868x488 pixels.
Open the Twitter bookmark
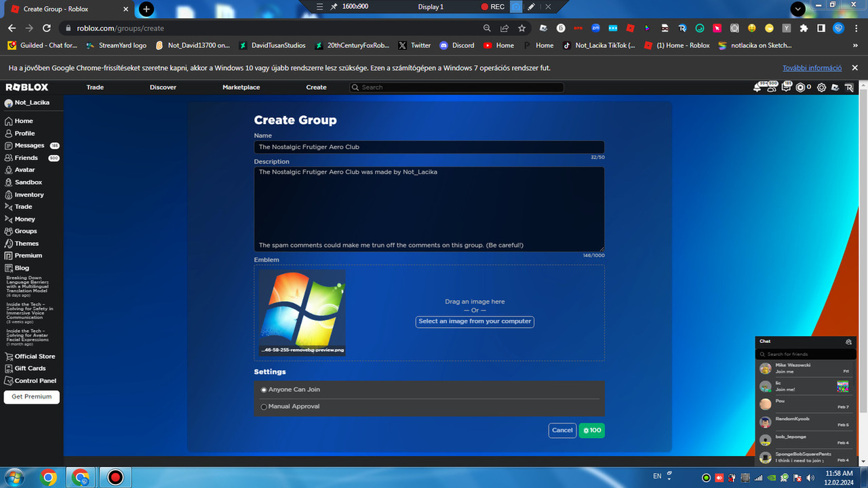(414, 45)
